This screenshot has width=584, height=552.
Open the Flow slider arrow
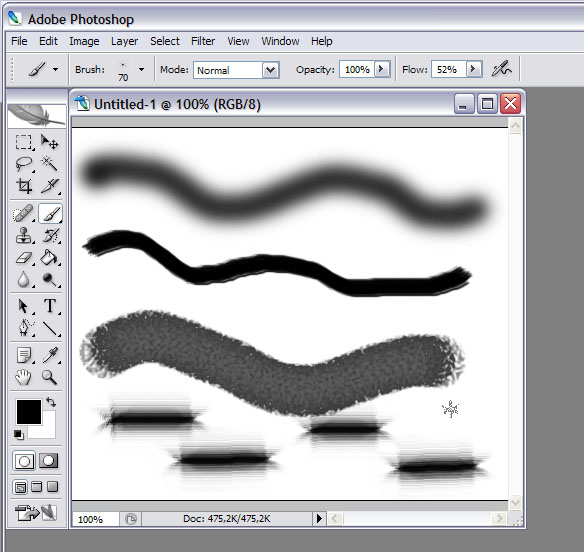[473, 69]
